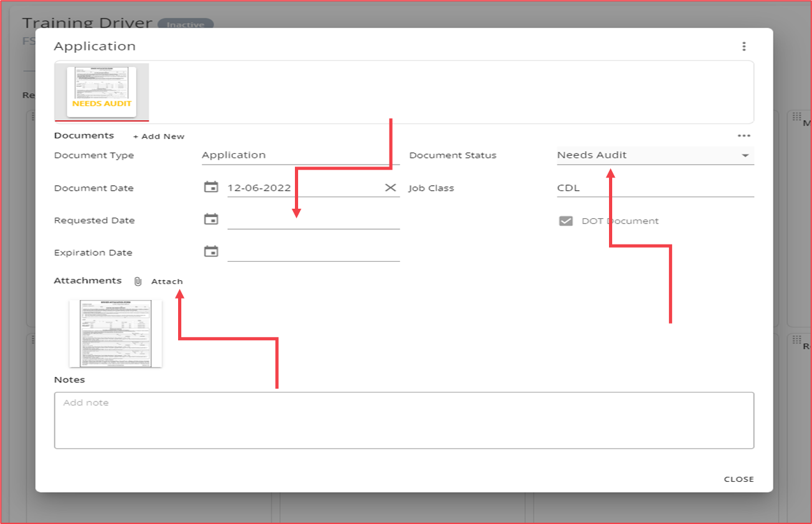Open the Requested Date calendar picker
812x524 pixels.
point(212,219)
